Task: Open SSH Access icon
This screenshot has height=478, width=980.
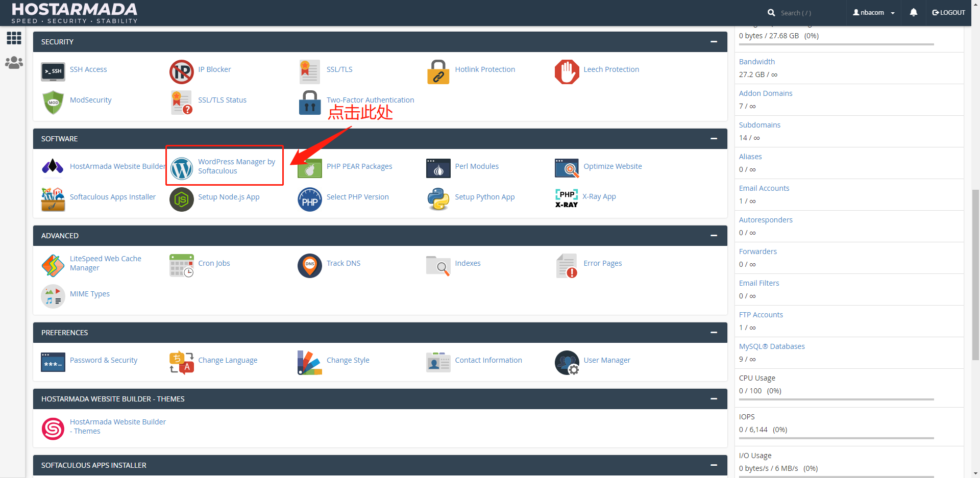Action: 53,71
